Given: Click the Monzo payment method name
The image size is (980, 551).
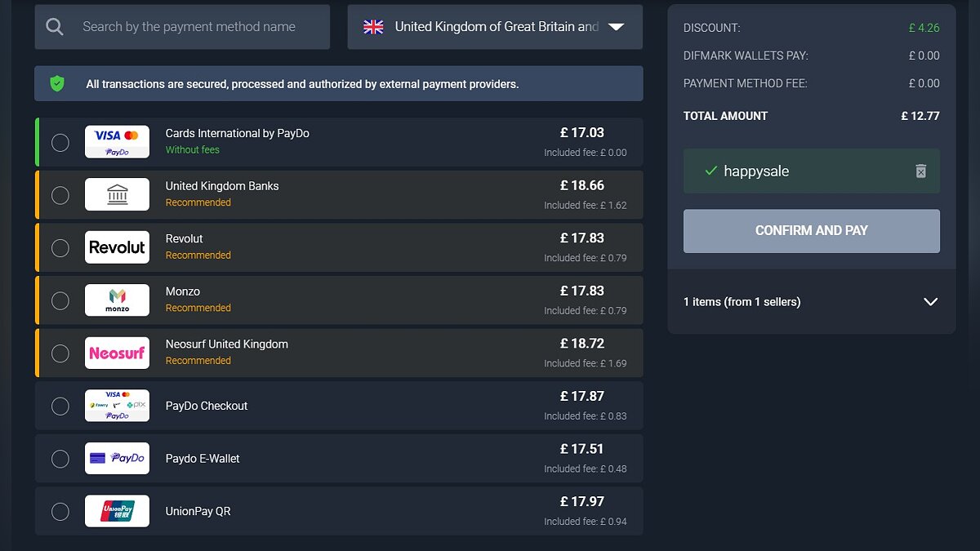Looking at the screenshot, I should pos(183,291).
